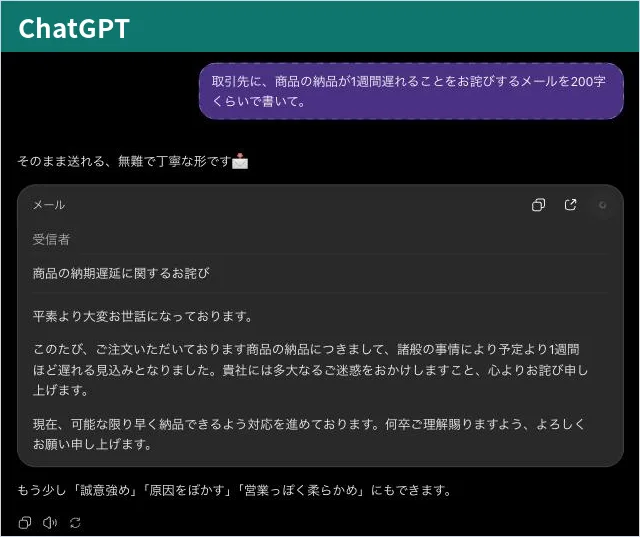Click the ChatGPT header title
Image resolution: width=640 pixels, height=537 pixels.
(x=74, y=29)
